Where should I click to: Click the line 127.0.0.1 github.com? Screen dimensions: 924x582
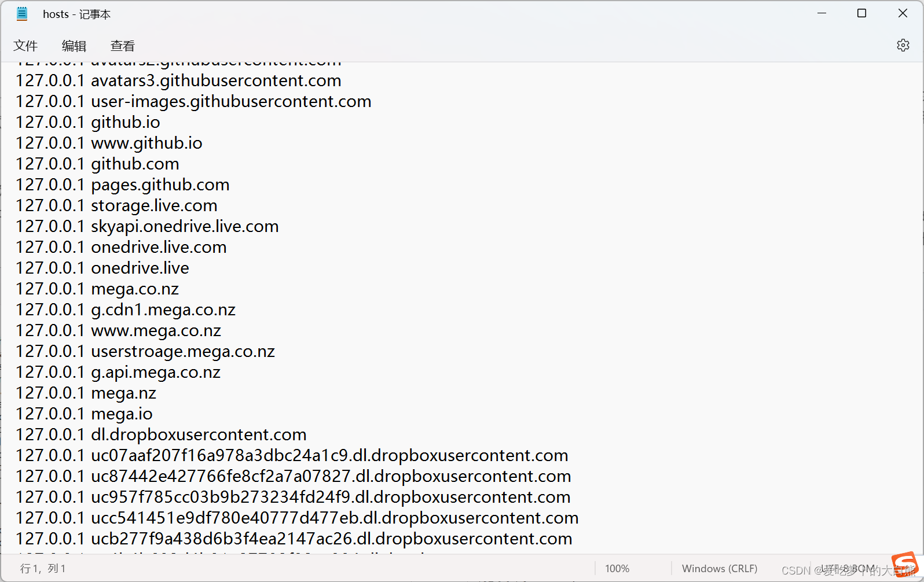(x=97, y=164)
